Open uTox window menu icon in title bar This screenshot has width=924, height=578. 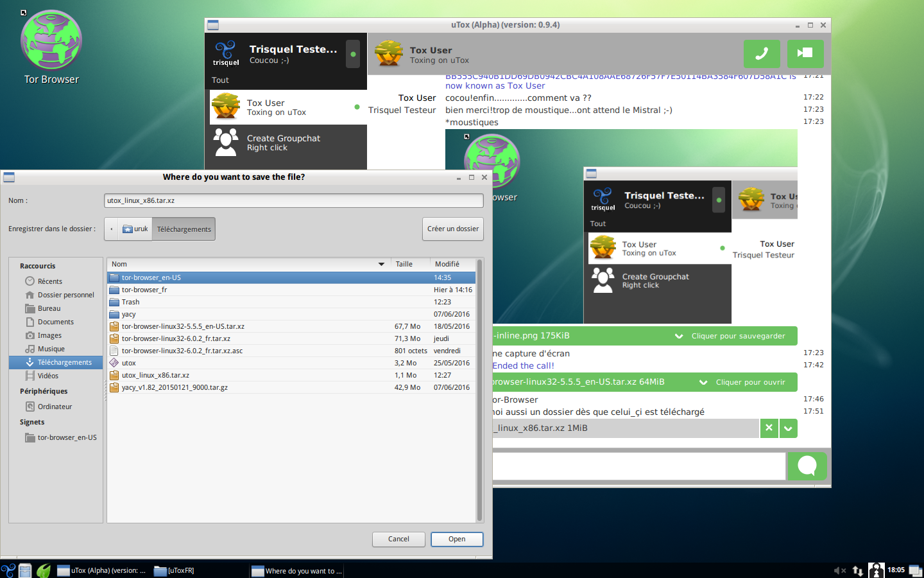[213, 25]
